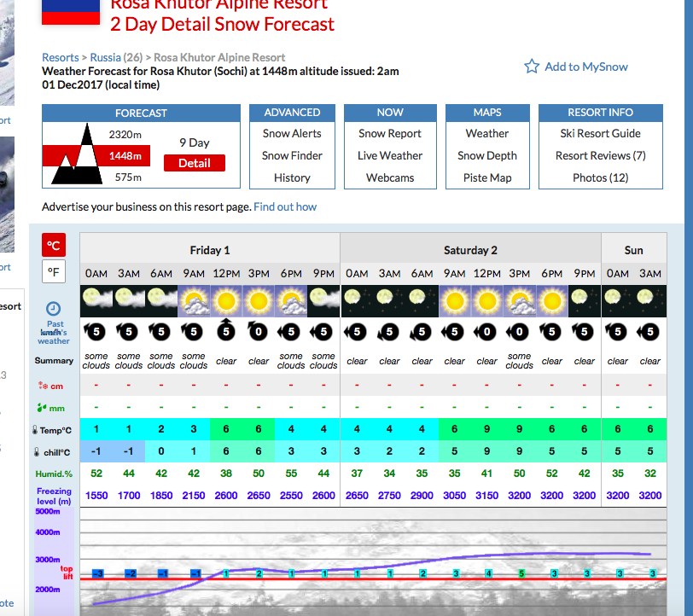The width and height of the screenshot is (693, 616).
Task: Click the Add to MySnow star icon
Action: pyautogui.click(x=532, y=67)
